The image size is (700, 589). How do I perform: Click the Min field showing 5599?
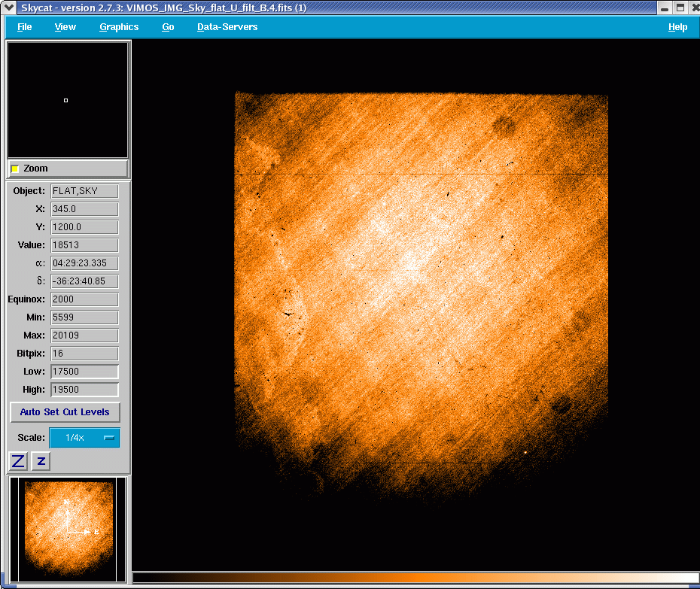click(84, 317)
